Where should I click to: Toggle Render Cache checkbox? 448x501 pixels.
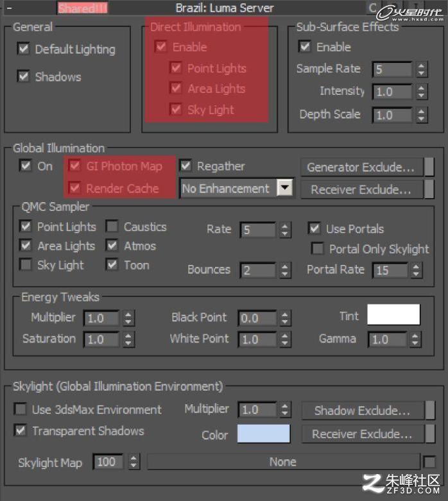[x=75, y=188]
